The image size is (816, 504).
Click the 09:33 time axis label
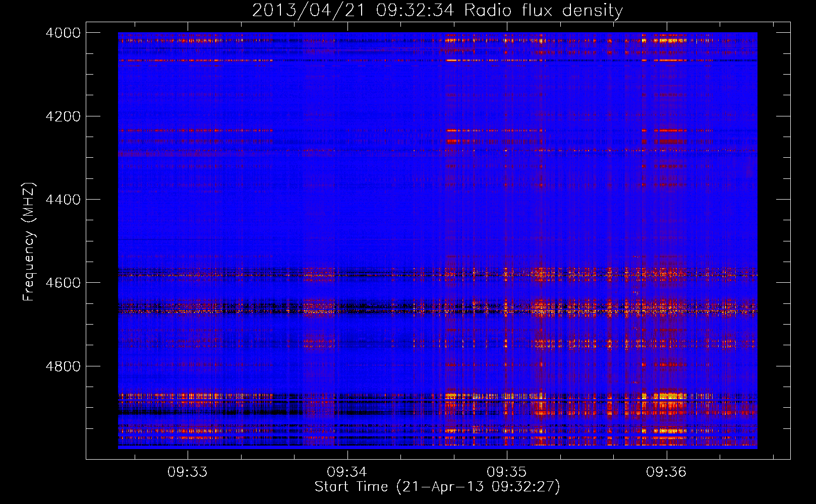point(188,472)
